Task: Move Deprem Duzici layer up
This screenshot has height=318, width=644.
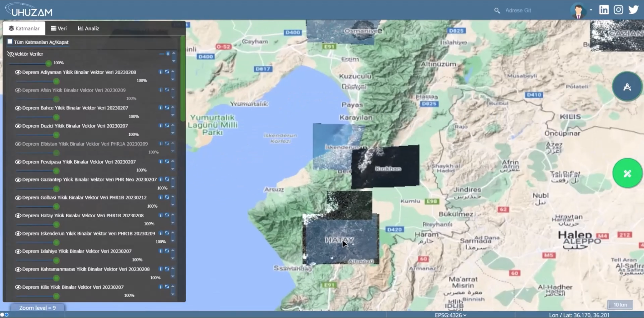Action: pyautogui.click(x=173, y=124)
